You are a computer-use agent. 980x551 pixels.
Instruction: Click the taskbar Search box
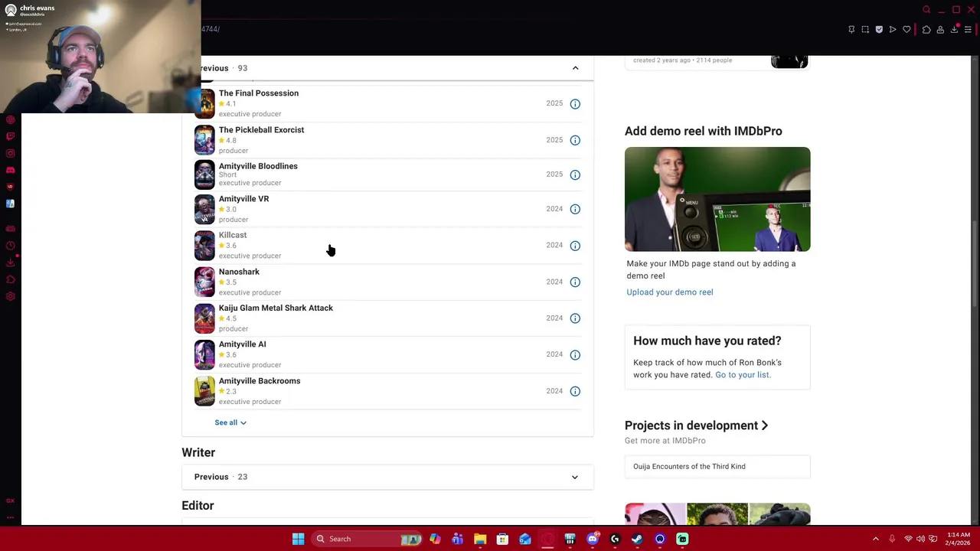[367, 540]
